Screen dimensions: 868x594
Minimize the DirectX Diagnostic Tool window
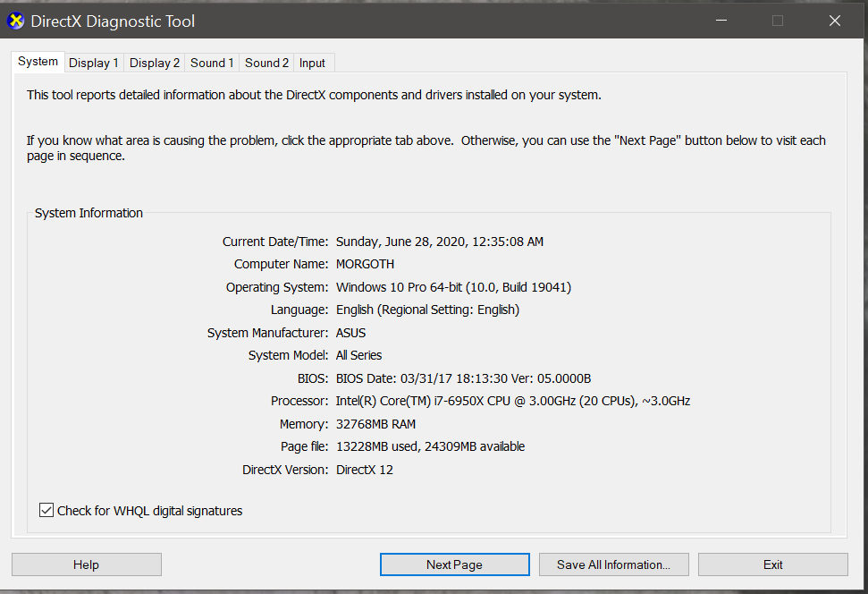(x=721, y=21)
